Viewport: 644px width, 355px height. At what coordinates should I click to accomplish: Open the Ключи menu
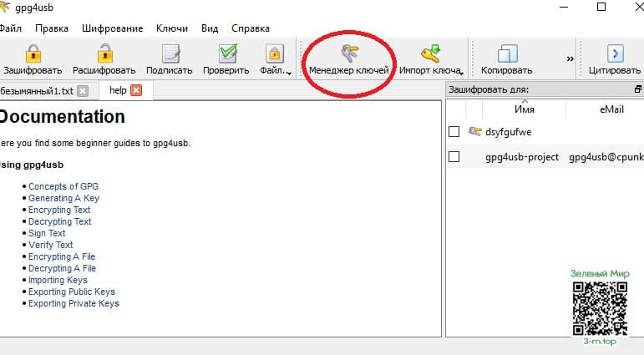point(172,28)
